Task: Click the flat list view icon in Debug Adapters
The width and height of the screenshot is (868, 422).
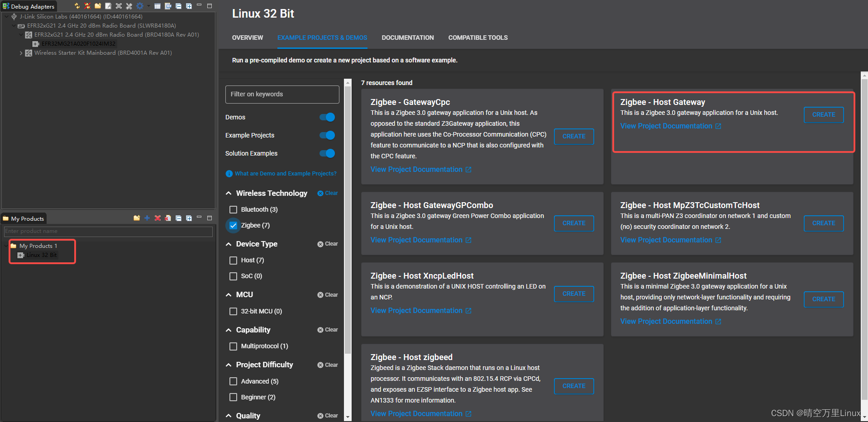Action: click(x=157, y=6)
